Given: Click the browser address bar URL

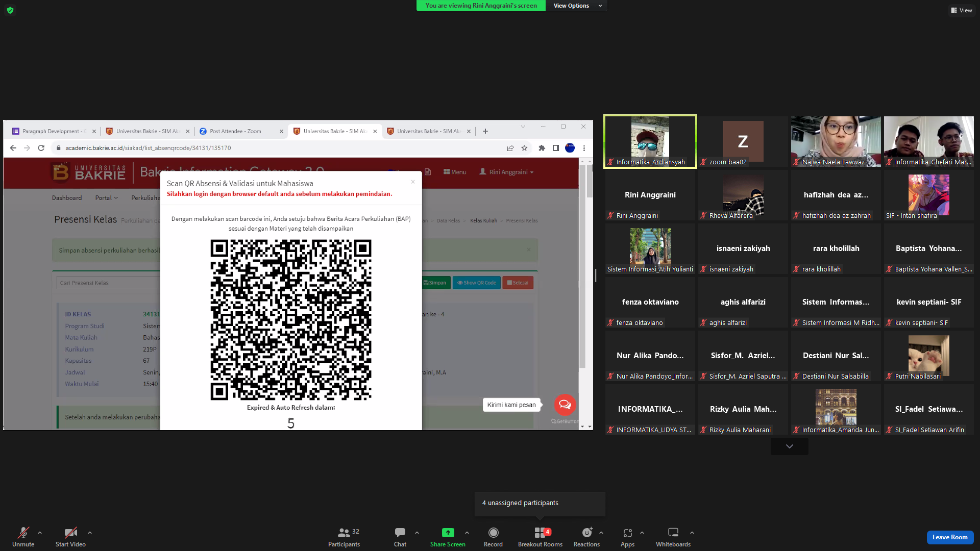Looking at the screenshot, I should pos(148,148).
